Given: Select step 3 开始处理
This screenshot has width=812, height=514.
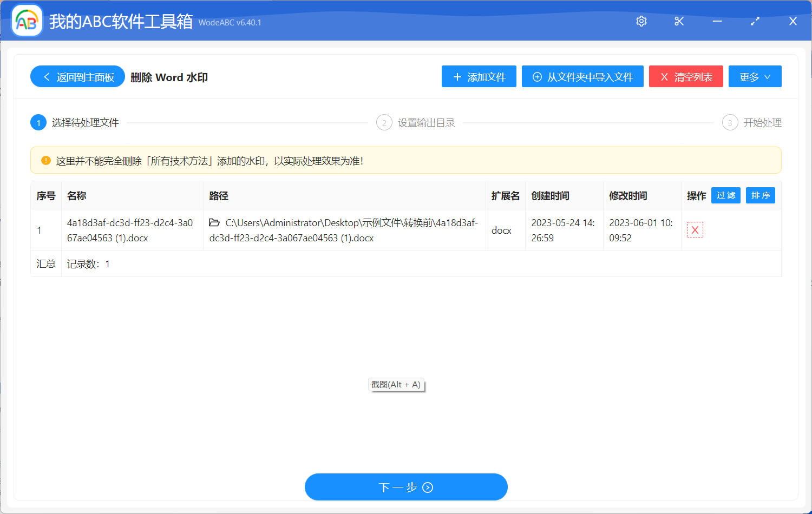Looking at the screenshot, I should tap(730, 122).
